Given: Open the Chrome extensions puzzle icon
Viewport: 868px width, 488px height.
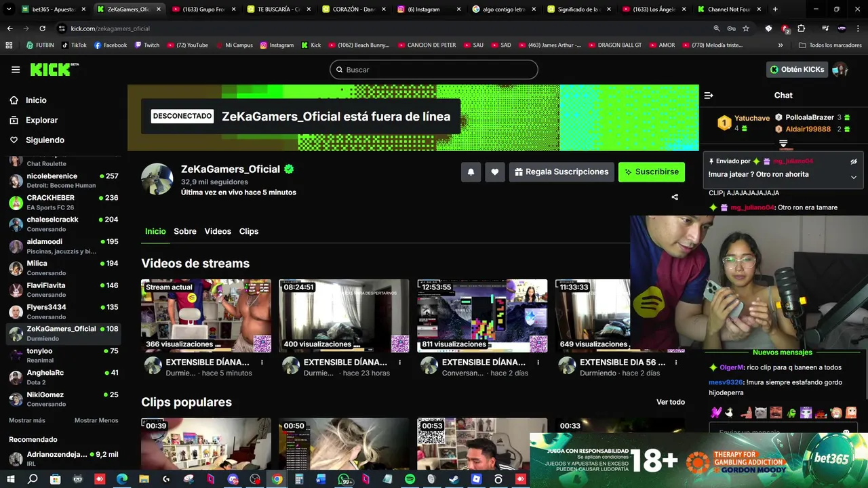Looking at the screenshot, I should [x=802, y=28].
